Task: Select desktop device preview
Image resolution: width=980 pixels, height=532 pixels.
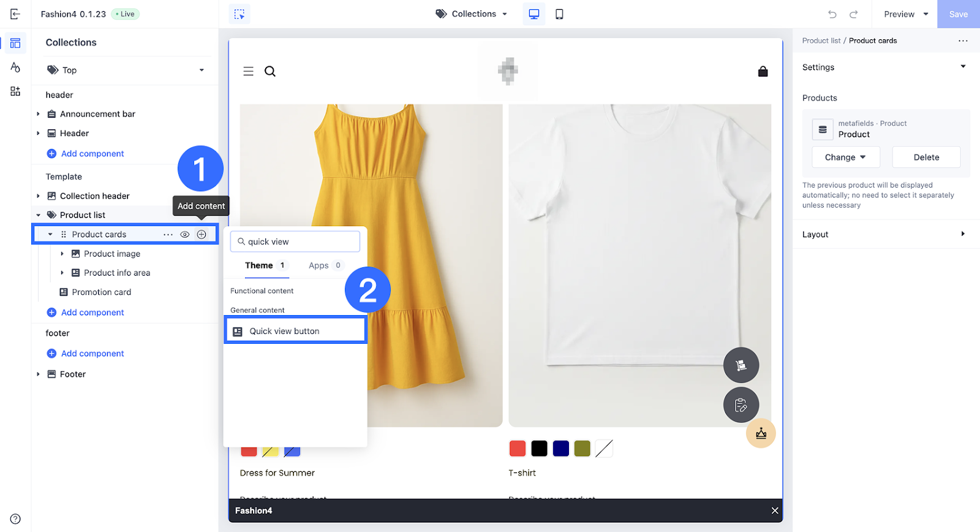Action: click(x=533, y=14)
